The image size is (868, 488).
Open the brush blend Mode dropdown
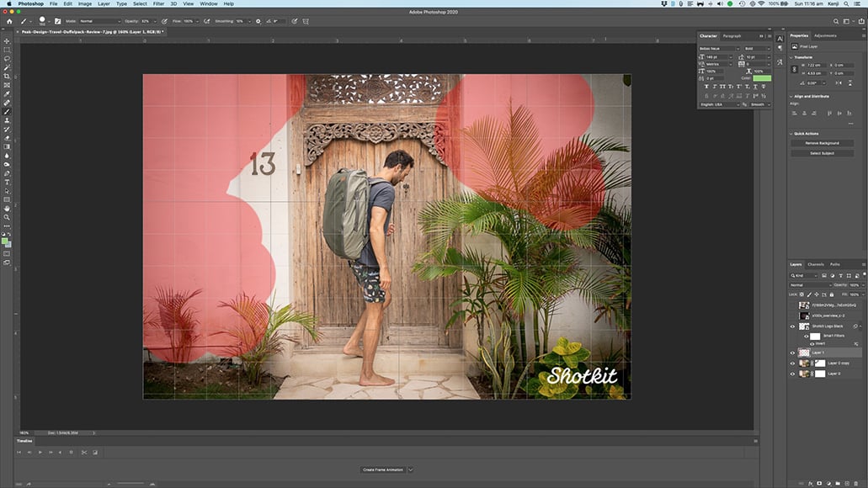99,20
